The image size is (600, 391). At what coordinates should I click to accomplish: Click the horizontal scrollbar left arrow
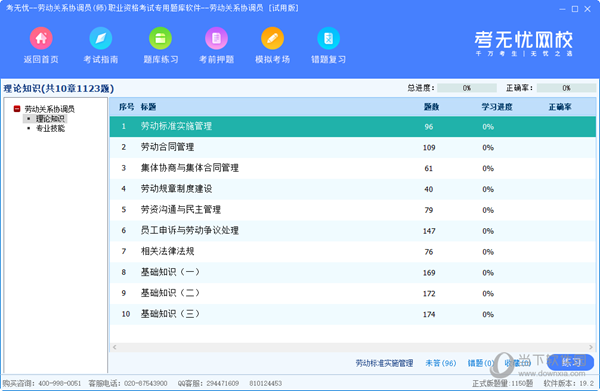coord(114,347)
